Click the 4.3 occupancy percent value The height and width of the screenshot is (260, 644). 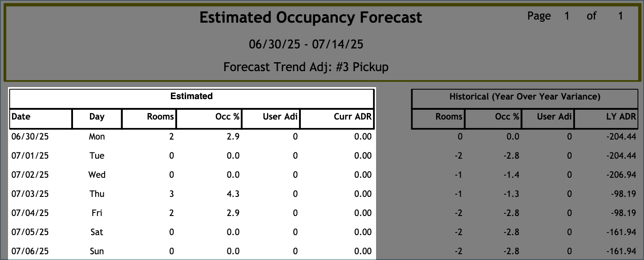click(x=233, y=194)
